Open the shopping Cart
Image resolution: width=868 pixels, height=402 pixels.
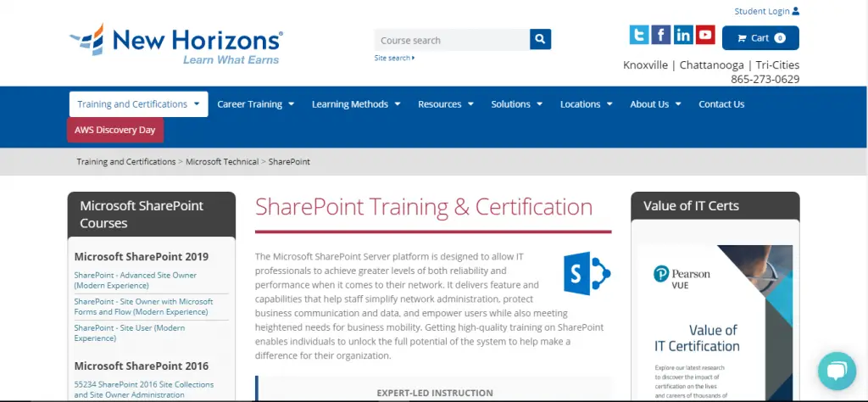click(760, 38)
